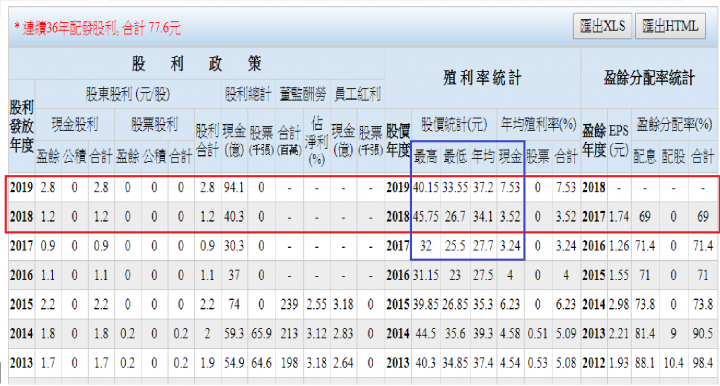Screen dimensions: 720x386
Task: Click the 配息 column header
Action: click(x=645, y=157)
